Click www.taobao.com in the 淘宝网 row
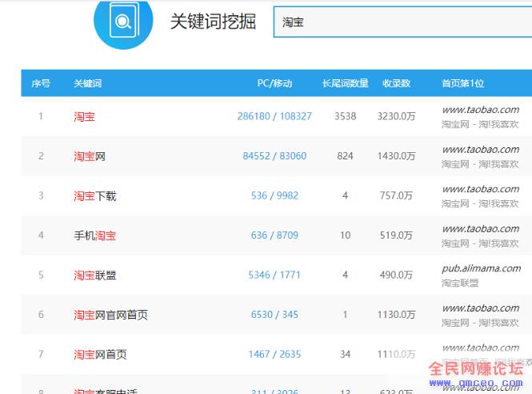The image size is (532, 394). [x=481, y=150]
